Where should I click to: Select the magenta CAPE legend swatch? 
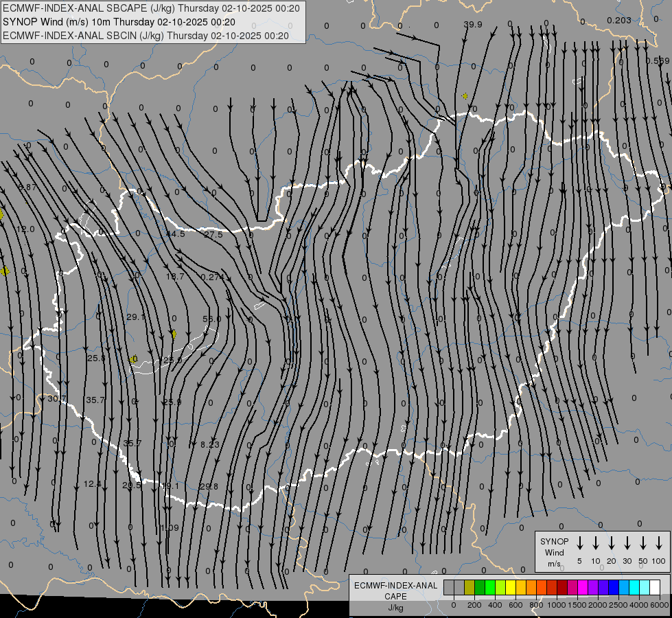[583, 587]
